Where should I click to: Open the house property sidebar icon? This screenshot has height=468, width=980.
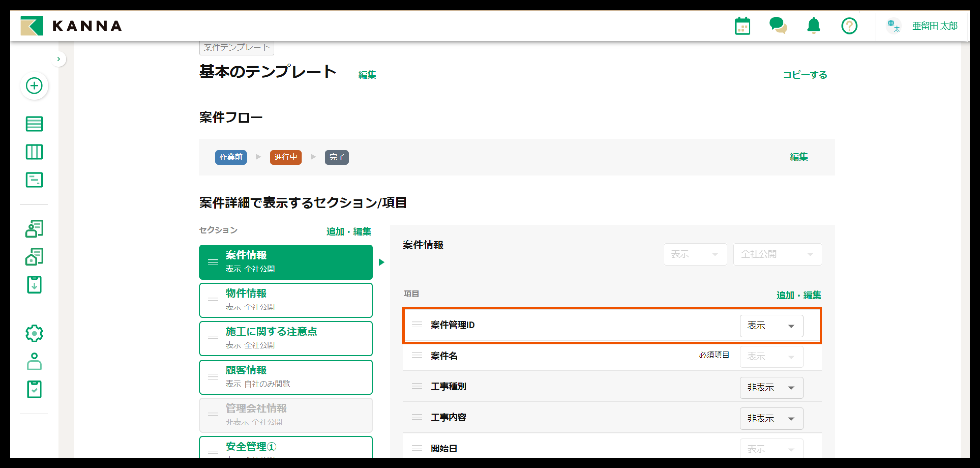click(x=34, y=256)
